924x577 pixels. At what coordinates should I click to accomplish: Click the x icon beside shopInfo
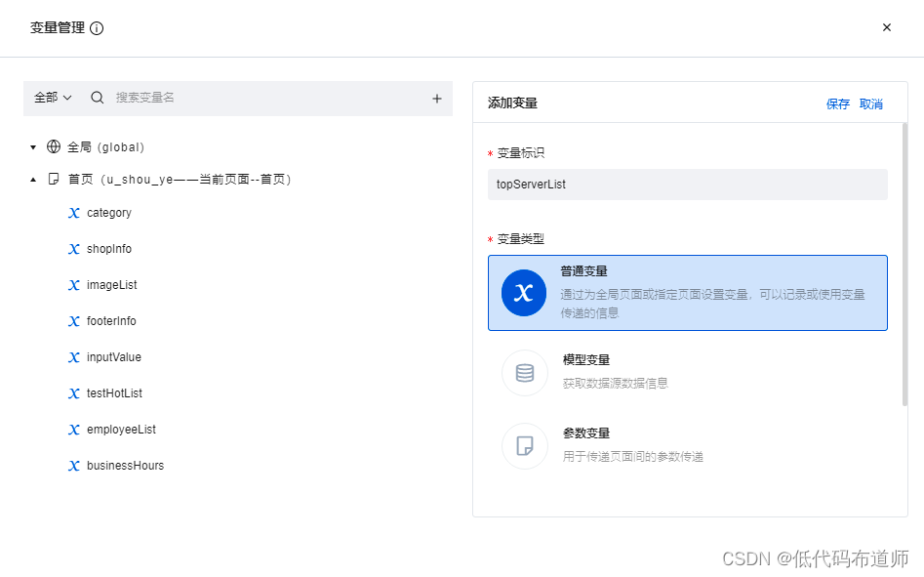click(x=73, y=249)
